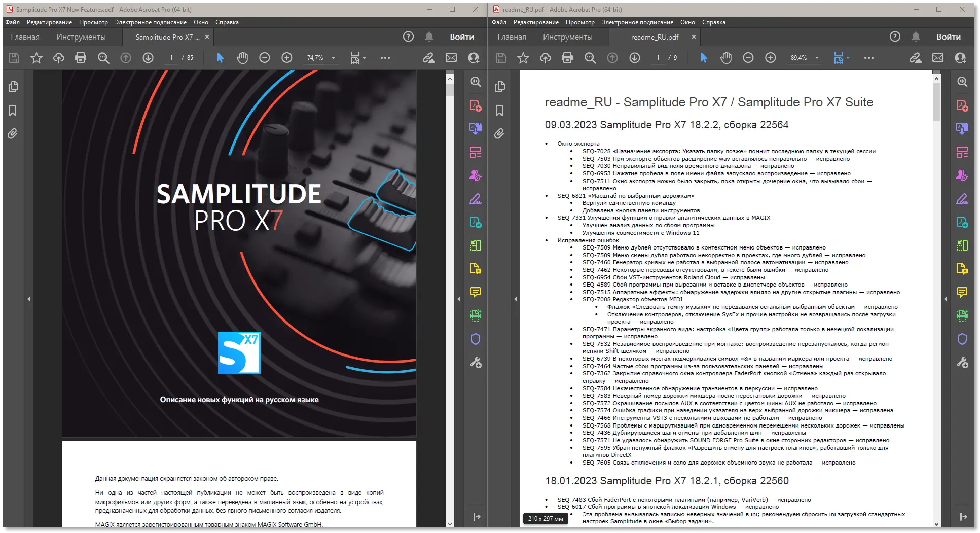Expand the 89,4% zoom dropdown

(x=817, y=58)
